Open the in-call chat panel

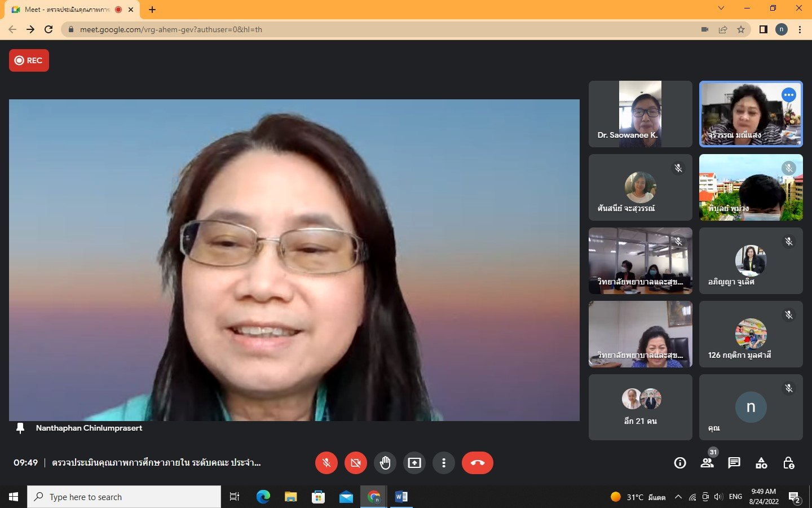pos(734,463)
